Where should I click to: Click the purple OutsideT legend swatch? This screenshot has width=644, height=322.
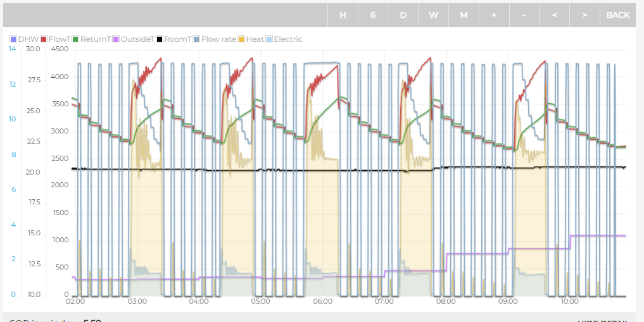tap(117, 39)
